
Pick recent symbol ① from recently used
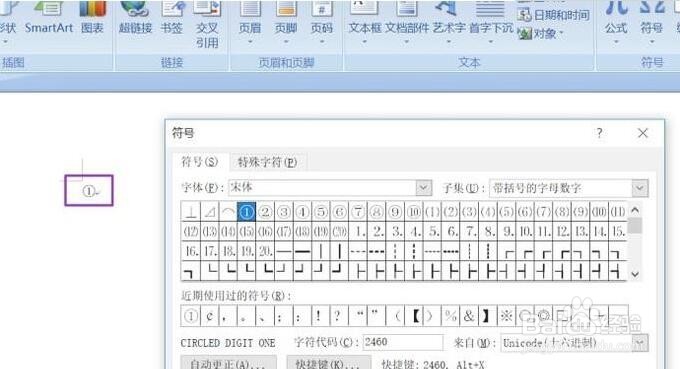click(191, 316)
